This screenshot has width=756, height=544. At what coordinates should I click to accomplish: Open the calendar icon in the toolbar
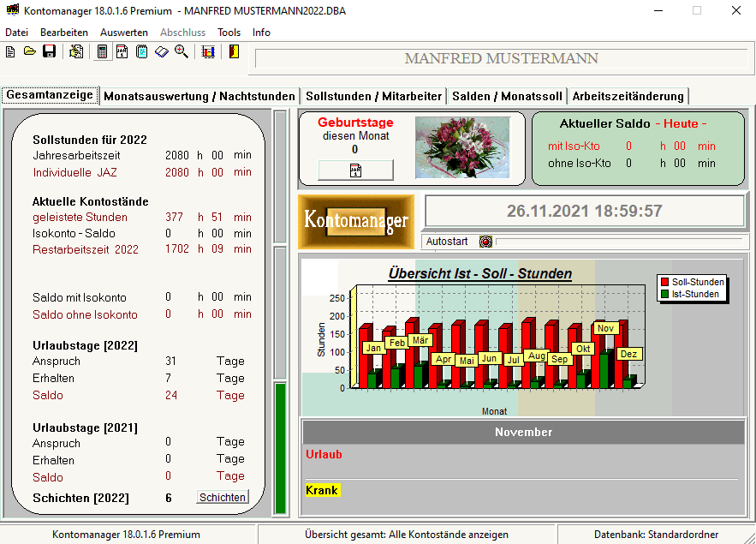click(122, 51)
